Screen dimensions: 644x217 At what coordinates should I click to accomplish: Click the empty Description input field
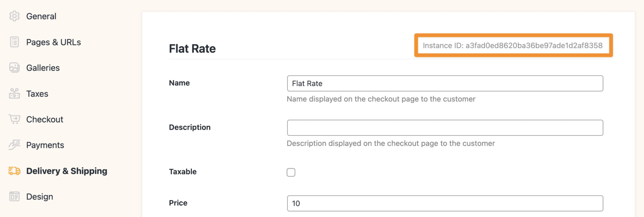tap(445, 127)
